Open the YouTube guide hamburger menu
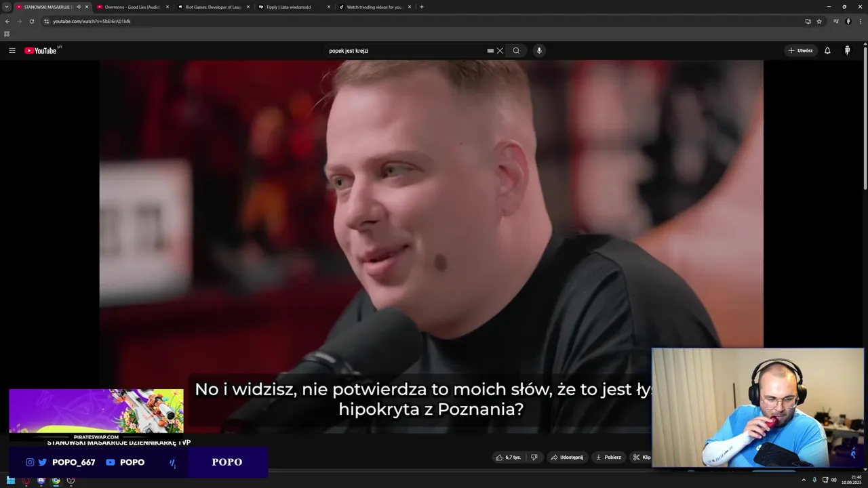Viewport: 868px width, 488px height. point(12,51)
